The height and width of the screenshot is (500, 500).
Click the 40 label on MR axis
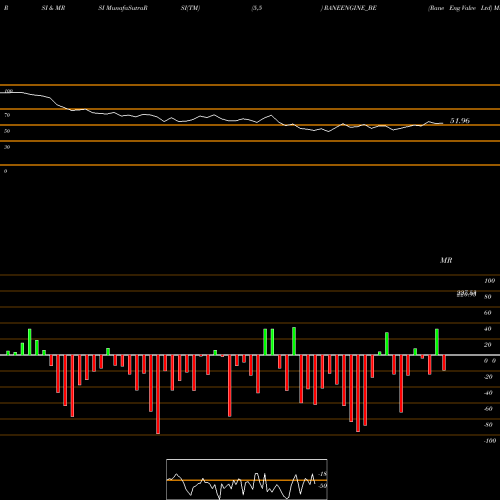click(x=488, y=329)
